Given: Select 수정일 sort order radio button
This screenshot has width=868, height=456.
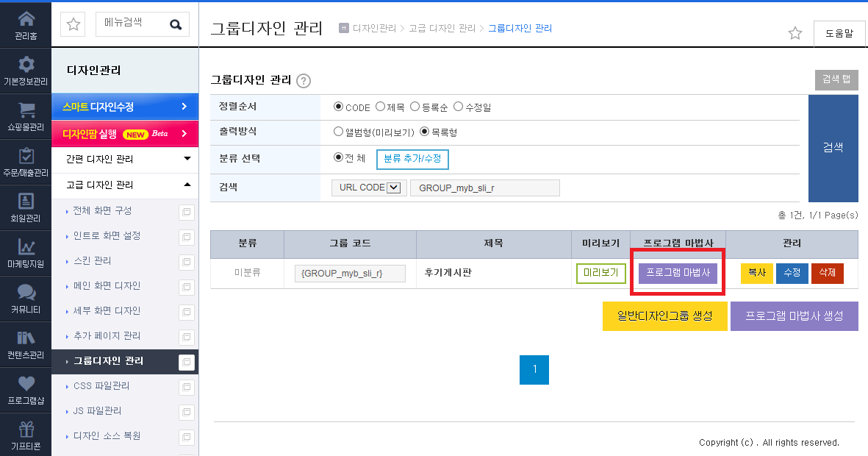Looking at the screenshot, I should 459,107.
